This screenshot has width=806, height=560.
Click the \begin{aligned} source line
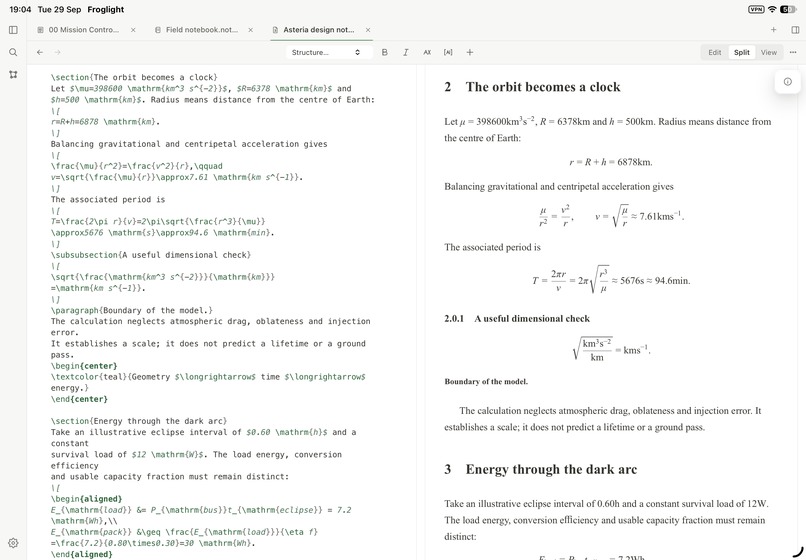[x=86, y=499]
